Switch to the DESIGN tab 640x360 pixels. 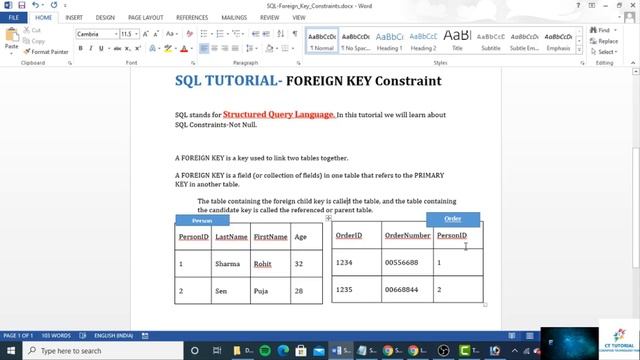(x=105, y=18)
